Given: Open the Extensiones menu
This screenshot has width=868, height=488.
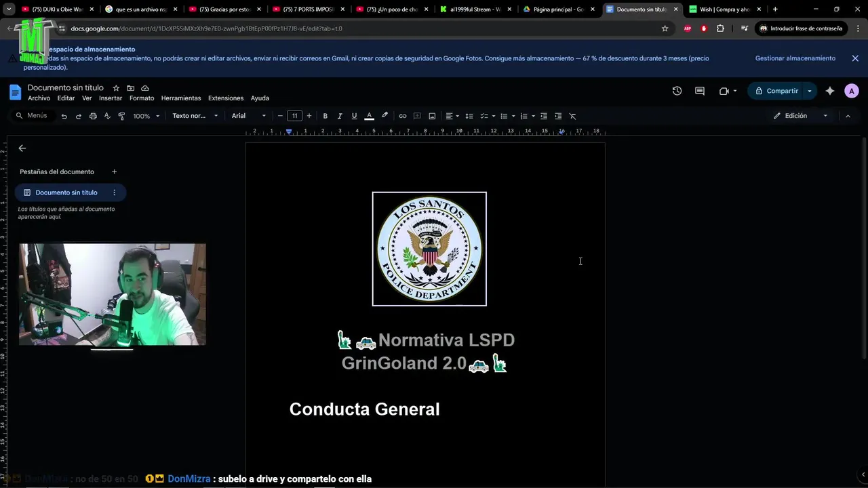Looking at the screenshot, I should click(x=226, y=98).
